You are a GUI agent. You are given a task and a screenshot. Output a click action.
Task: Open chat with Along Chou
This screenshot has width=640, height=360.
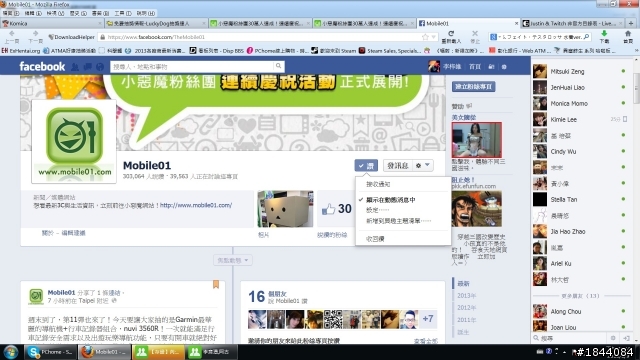[580, 311]
